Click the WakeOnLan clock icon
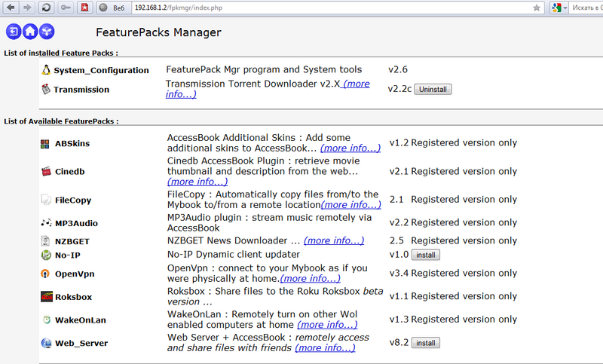Screen dimensions: 603x364 pyautogui.click(x=47, y=320)
